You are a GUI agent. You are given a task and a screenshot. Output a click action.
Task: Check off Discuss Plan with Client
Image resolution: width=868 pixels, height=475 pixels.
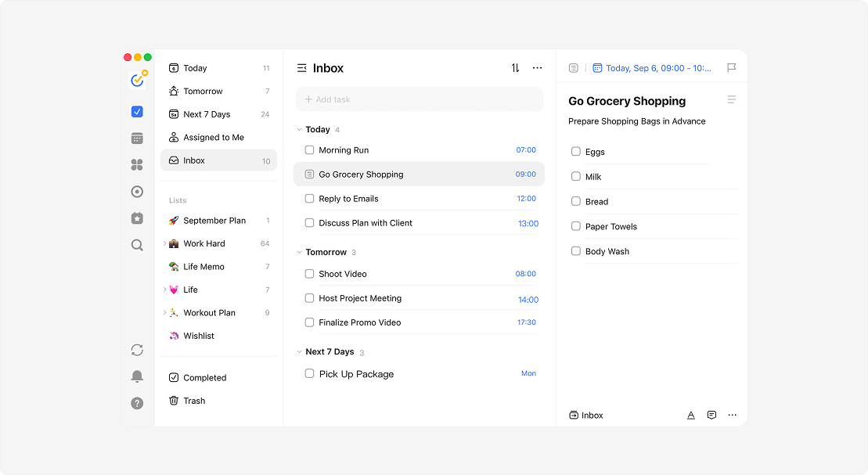pos(309,223)
